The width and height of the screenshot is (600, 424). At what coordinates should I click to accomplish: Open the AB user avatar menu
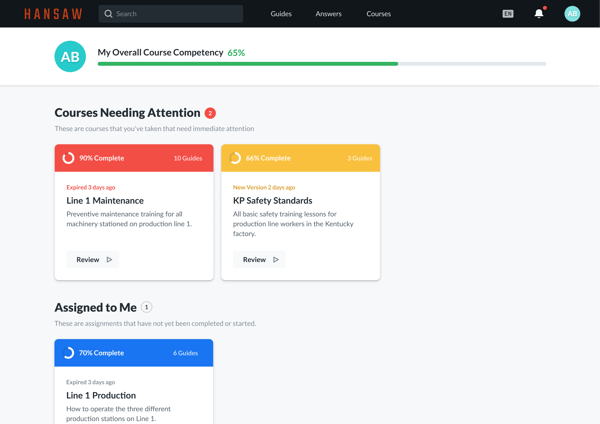(x=572, y=14)
